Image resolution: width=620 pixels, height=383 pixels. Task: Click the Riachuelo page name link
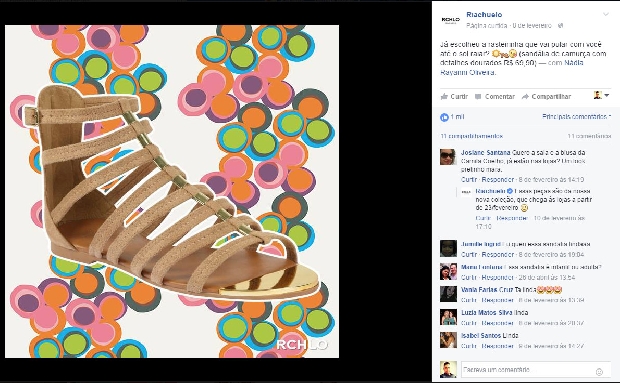[x=484, y=15]
